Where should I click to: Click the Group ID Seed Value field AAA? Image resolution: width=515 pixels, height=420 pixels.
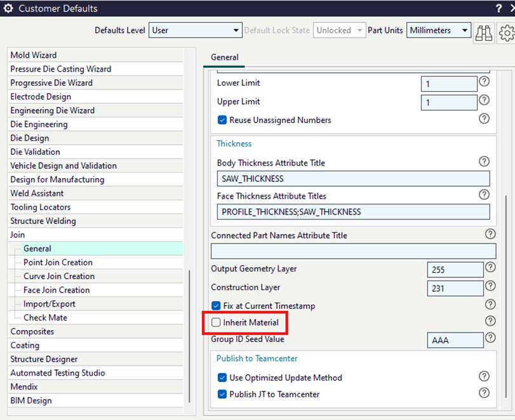coord(455,340)
